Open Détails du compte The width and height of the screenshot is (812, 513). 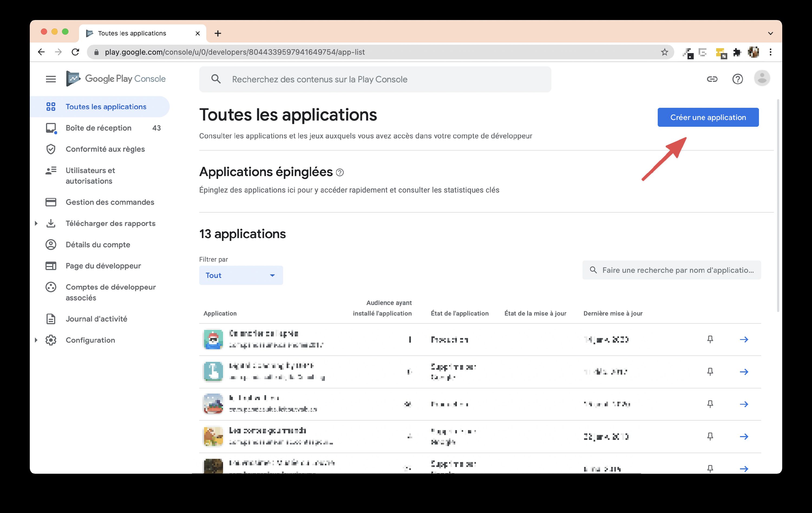pos(97,244)
